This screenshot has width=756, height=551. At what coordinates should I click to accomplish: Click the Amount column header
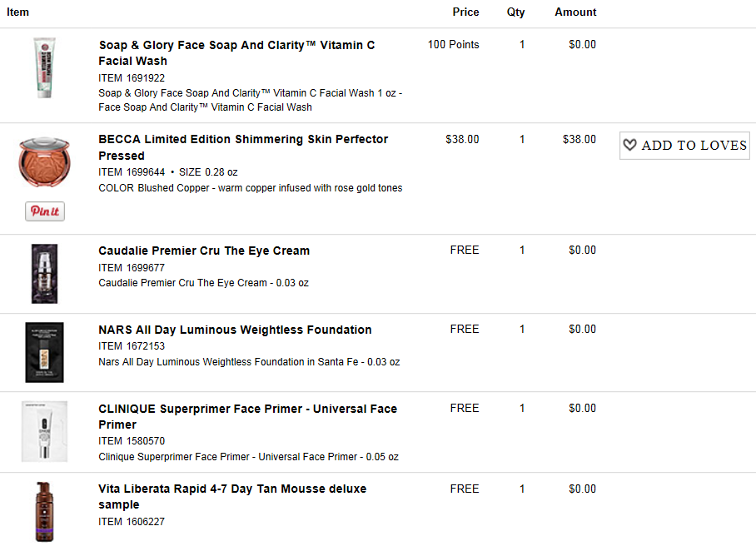[x=575, y=12]
